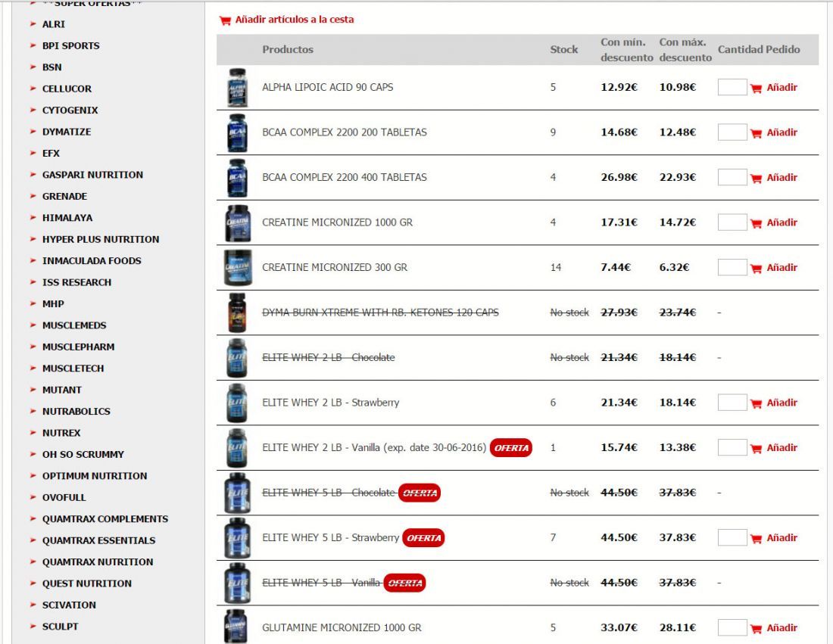Go to QUEST NUTRITION category

(x=87, y=583)
